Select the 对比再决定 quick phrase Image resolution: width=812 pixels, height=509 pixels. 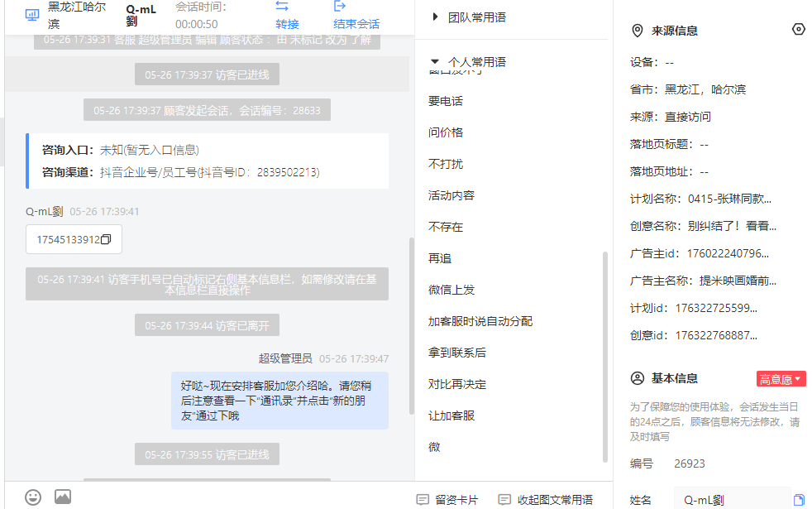457,385
